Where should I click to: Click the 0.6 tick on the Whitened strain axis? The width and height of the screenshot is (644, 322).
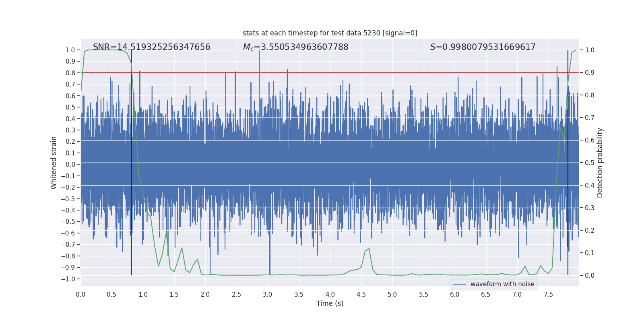coord(70,96)
